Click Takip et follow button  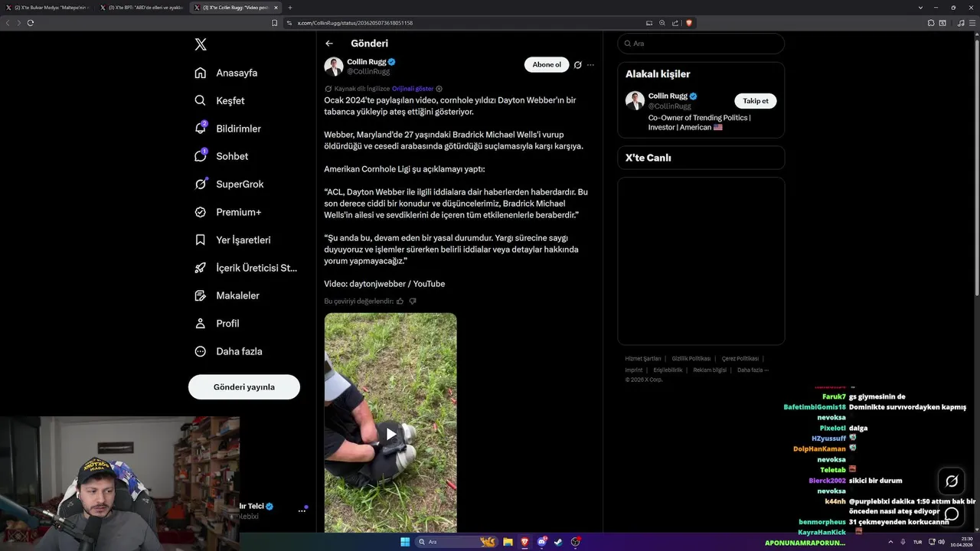click(756, 101)
